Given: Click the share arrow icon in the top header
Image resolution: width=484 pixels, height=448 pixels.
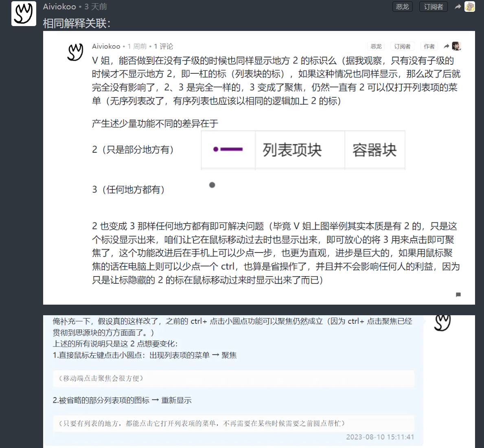Looking at the screenshot, I should (x=458, y=7).
